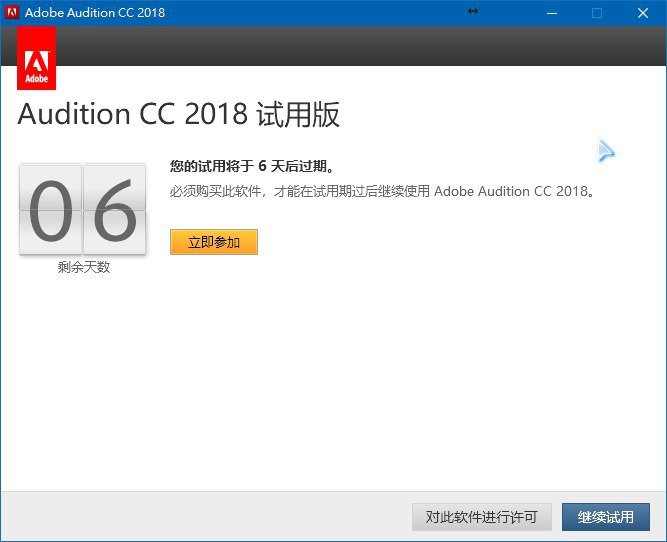Click the Adobe icon in the title bar
This screenshot has width=667, height=542.
(x=12, y=13)
